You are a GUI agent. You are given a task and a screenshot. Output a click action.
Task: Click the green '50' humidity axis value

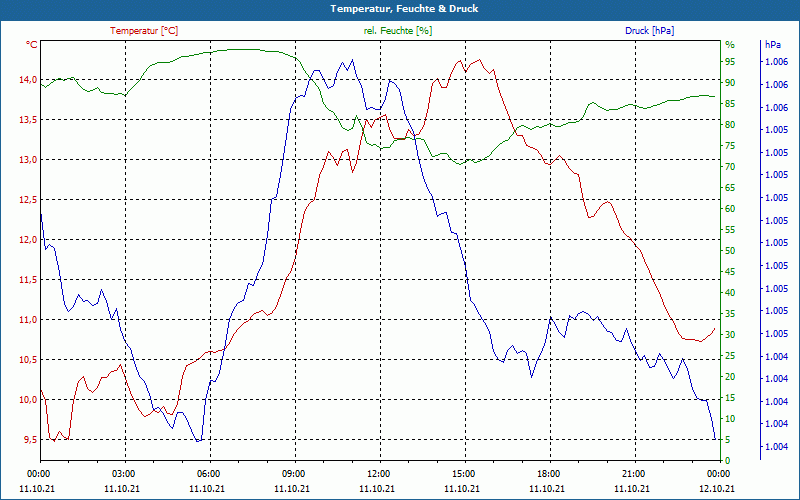[x=730, y=251]
